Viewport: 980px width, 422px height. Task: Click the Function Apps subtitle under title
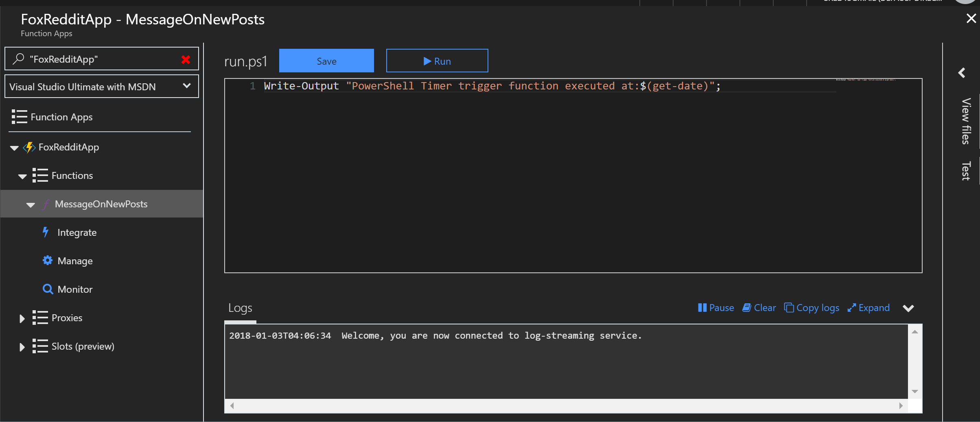(x=46, y=33)
